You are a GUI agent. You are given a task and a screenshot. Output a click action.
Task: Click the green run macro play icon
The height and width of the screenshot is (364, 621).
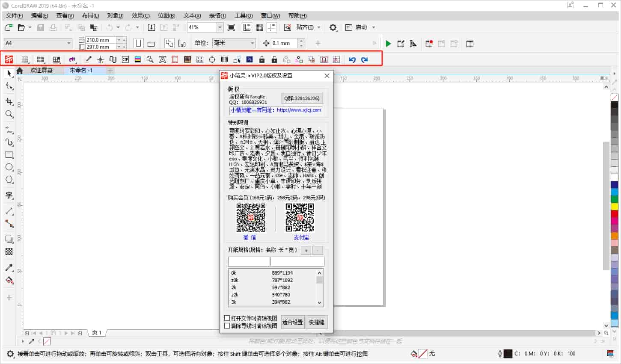pyautogui.click(x=388, y=44)
